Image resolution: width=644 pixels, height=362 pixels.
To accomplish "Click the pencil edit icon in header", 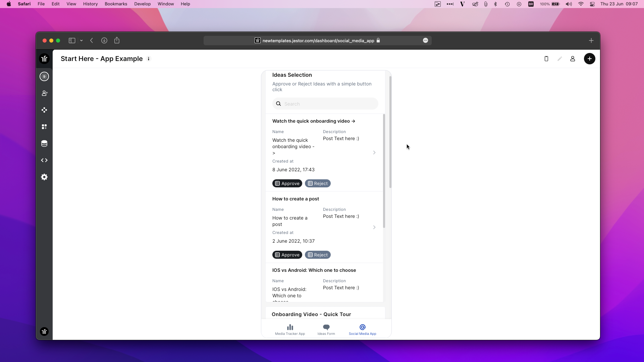I will (x=559, y=59).
